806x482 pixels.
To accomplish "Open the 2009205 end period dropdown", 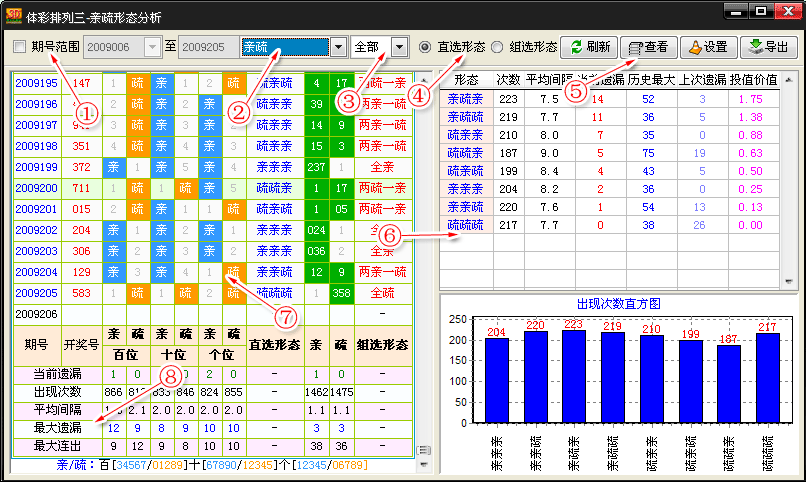I will point(231,47).
